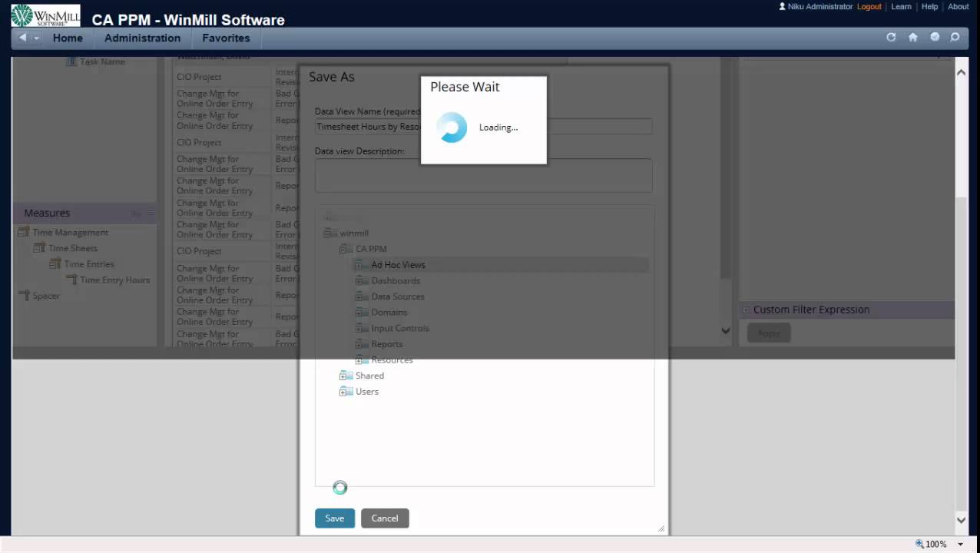Go back using the navigation arrow
980x553 pixels.
point(22,38)
